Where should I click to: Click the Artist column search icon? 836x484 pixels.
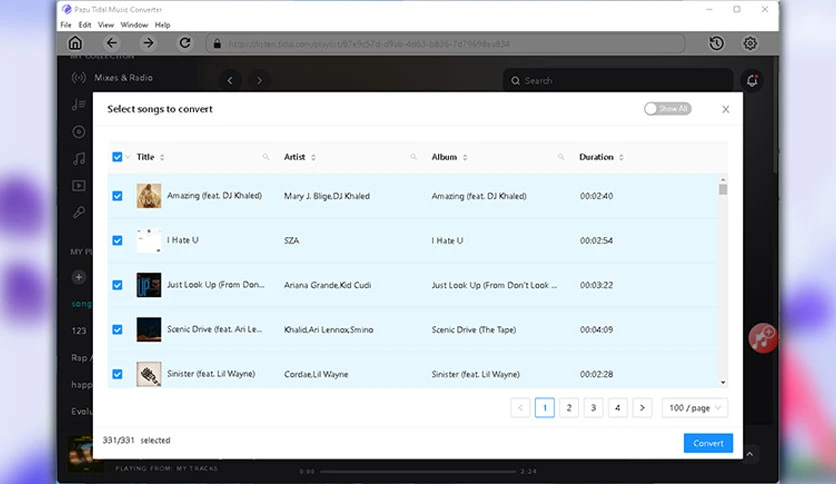[413, 157]
